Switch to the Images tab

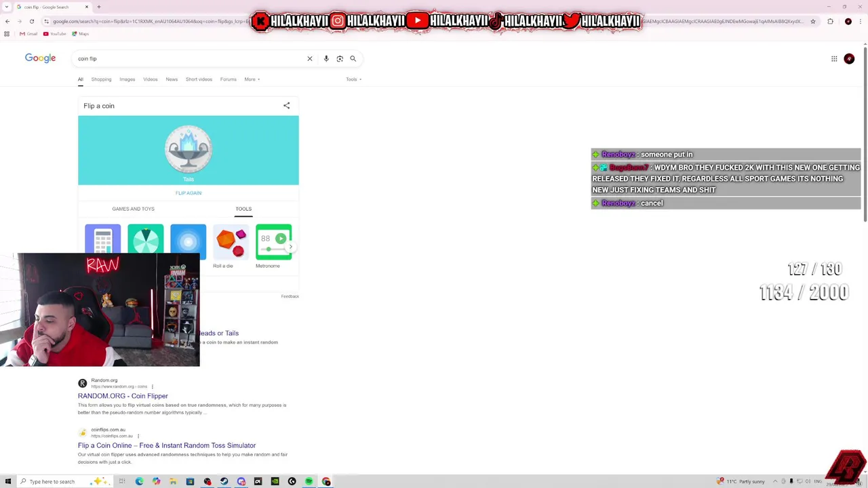click(127, 79)
